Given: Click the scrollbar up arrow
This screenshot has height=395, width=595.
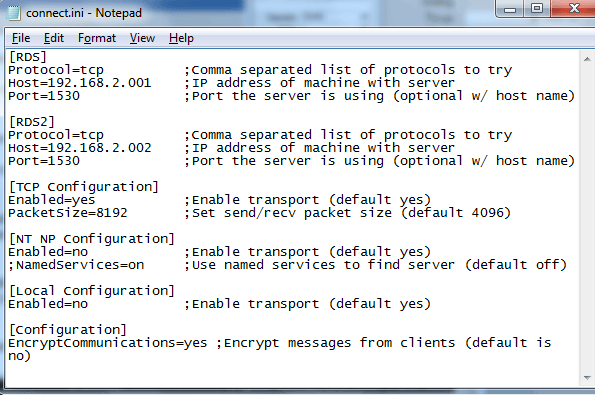Looking at the screenshot, I should click(x=587, y=59).
